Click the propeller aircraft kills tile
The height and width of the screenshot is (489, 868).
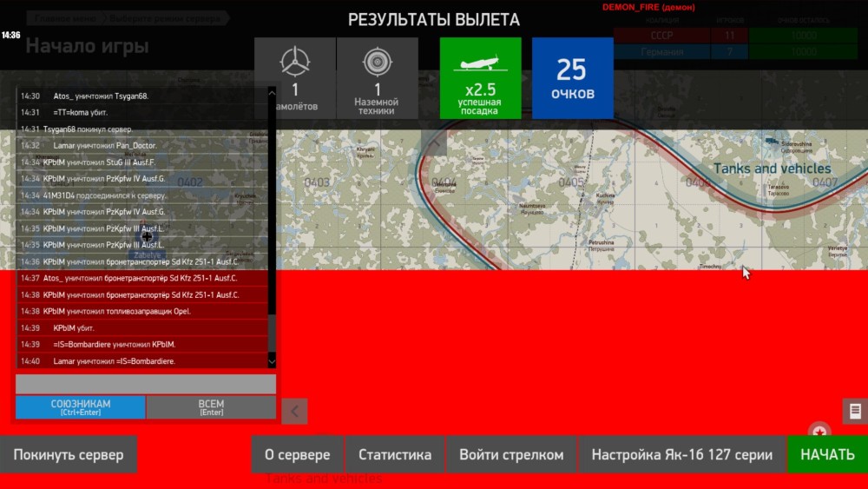[x=295, y=78]
